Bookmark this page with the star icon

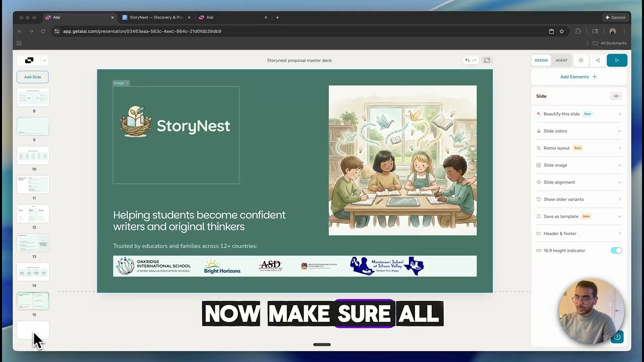pos(562,31)
